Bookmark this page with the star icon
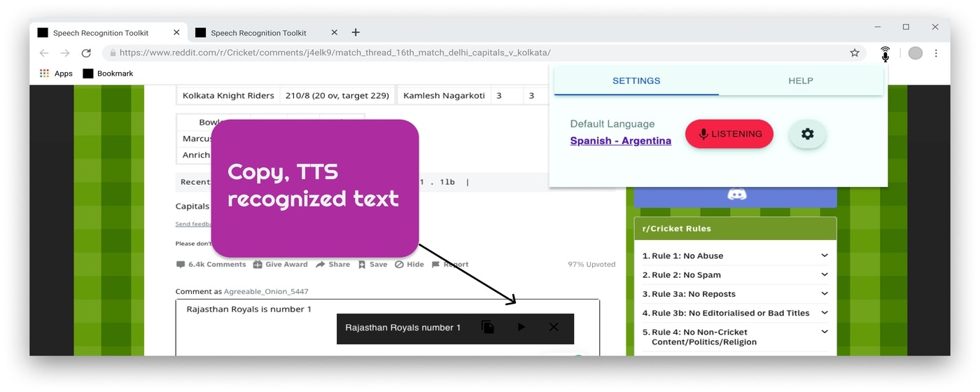Screen dimensions: 980x392 tap(855, 53)
